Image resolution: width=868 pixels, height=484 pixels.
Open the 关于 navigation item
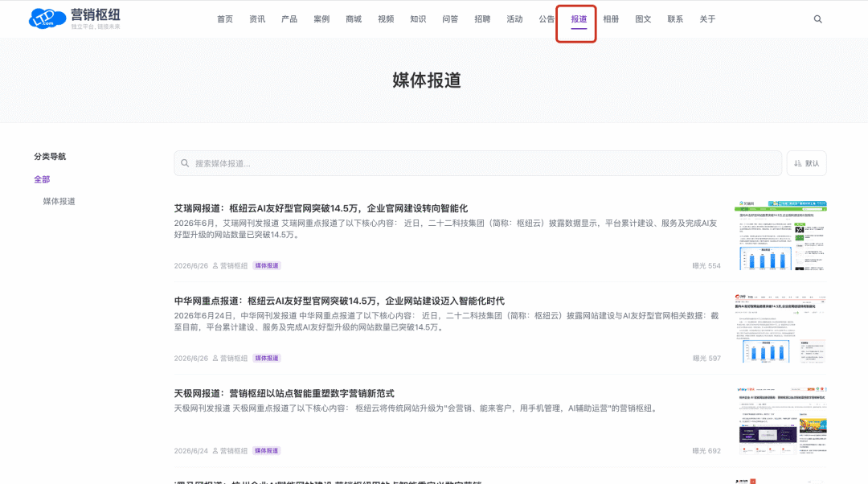707,18
